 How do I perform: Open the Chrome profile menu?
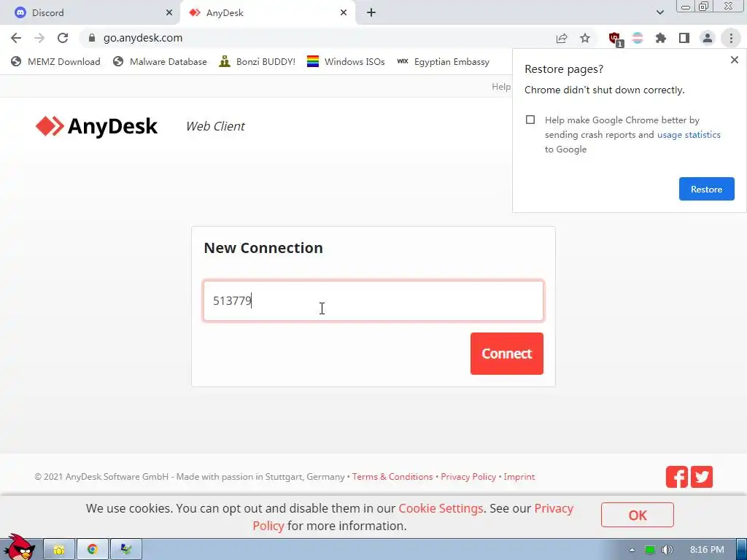[x=708, y=38]
